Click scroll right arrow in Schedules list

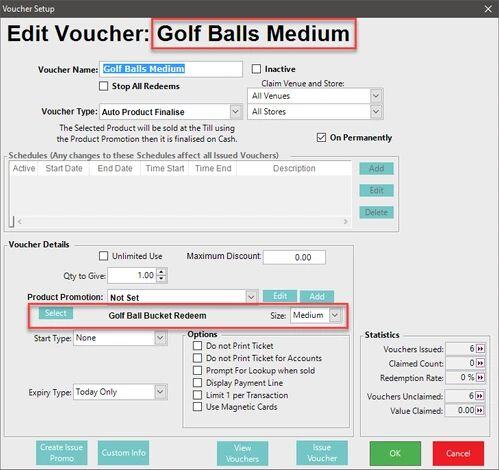346,221
